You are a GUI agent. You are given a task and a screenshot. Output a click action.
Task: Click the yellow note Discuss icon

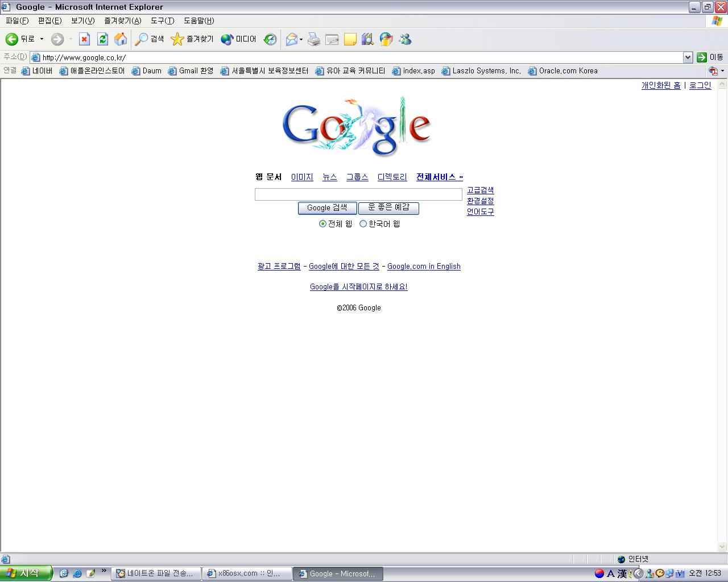pos(350,39)
